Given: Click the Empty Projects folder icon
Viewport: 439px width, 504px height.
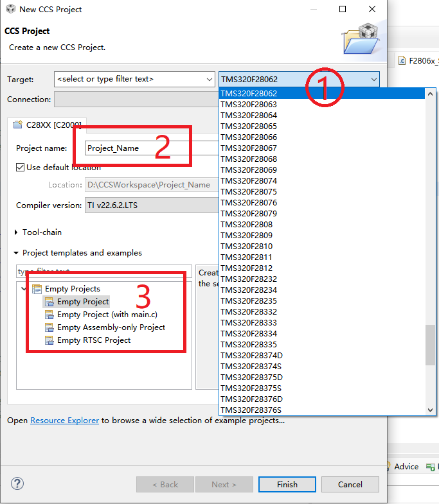Looking at the screenshot, I should pyautogui.click(x=37, y=289).
